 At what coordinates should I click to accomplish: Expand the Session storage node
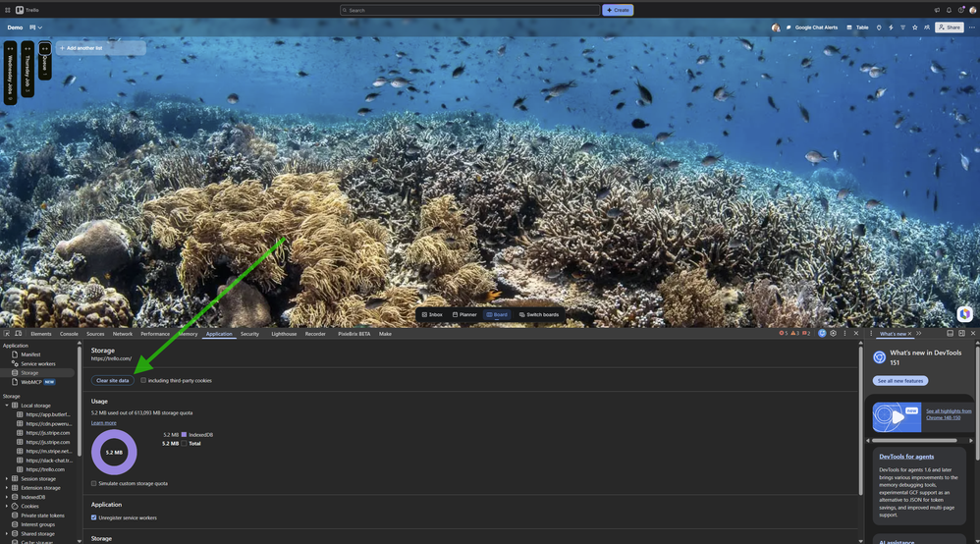(x=7, y=479)
